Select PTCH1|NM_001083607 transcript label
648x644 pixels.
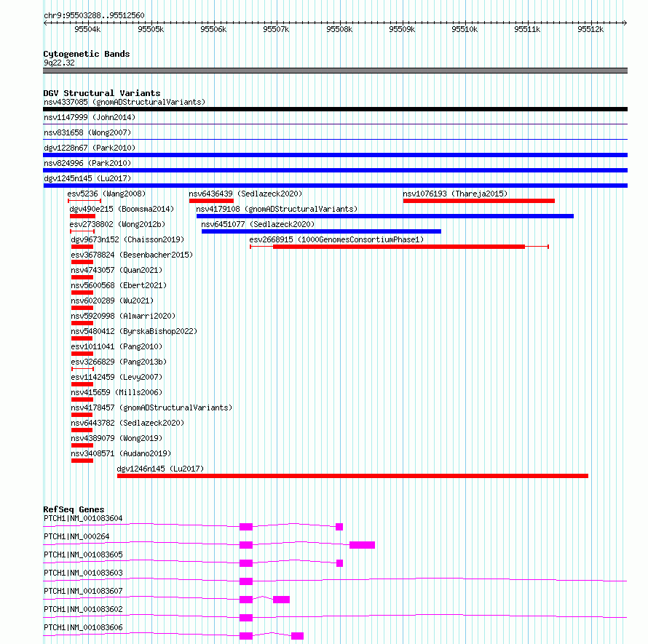click(x=83, y=591)
